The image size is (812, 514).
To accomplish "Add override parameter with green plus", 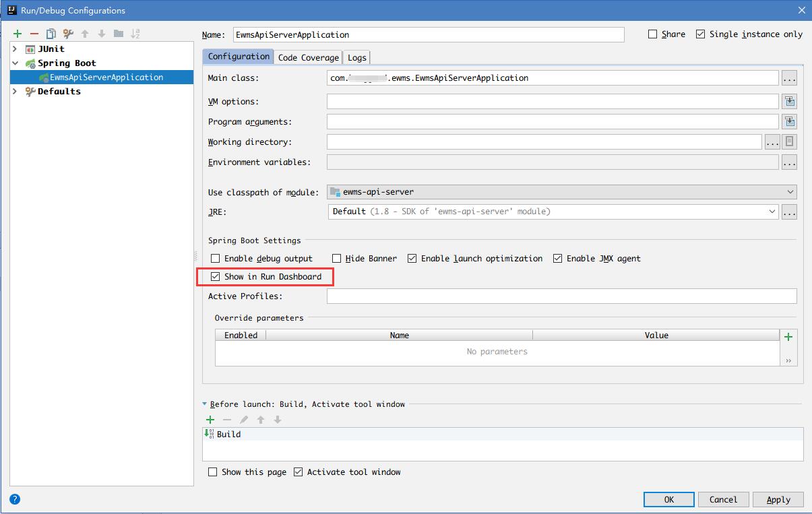I will [788, 337].
